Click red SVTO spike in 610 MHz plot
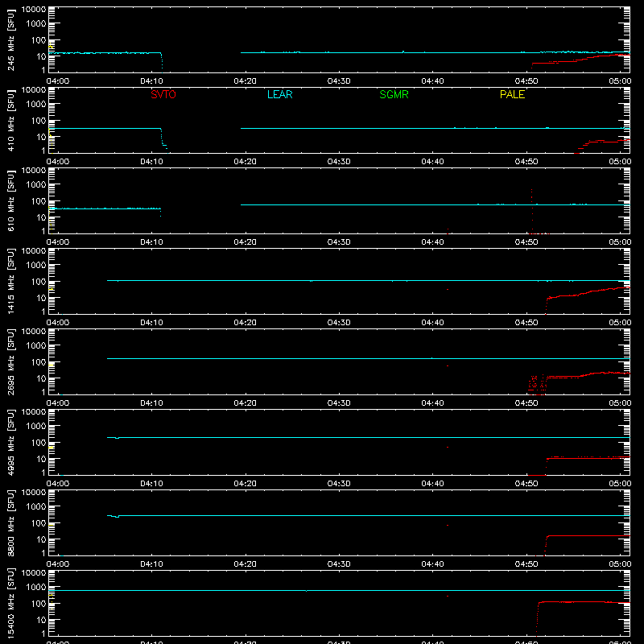Screen dimensions: 644x644 point(532,212)
